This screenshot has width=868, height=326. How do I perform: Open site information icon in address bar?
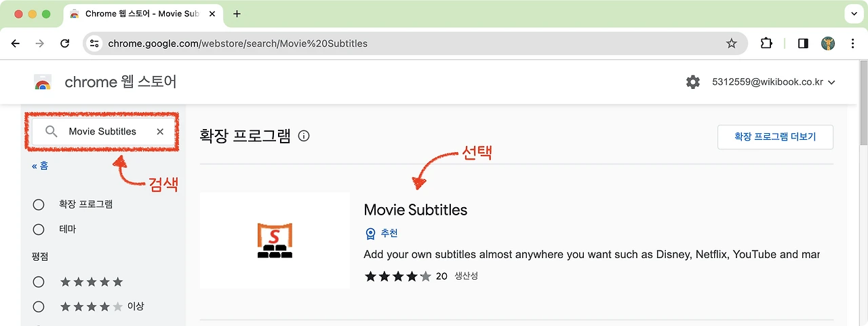pos(94,43)
